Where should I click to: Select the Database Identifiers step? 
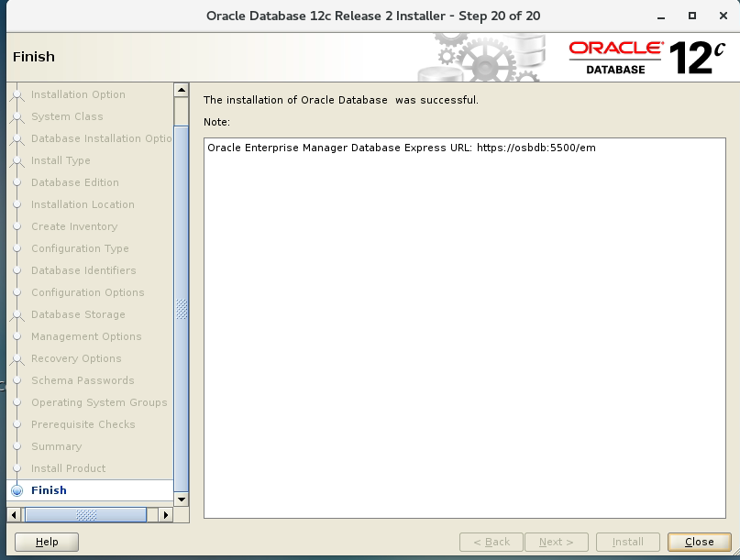(83, 270)
